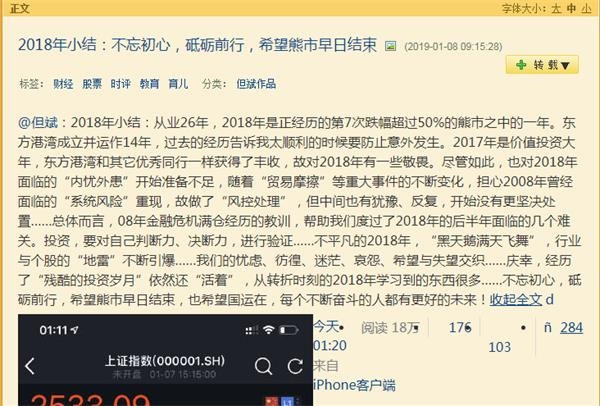The height and width of the screenshot is (406, 600).
Task: Tap the back chevron beside 上证指数 title
Action: [30, 366]
